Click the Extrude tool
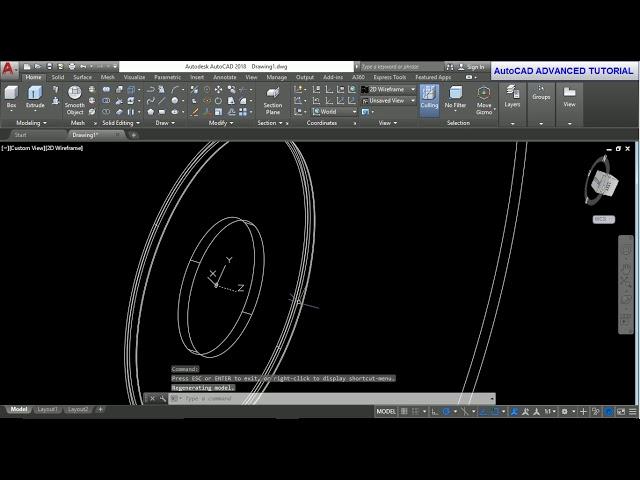Screen dimensions: 640x480 point(35,95)
